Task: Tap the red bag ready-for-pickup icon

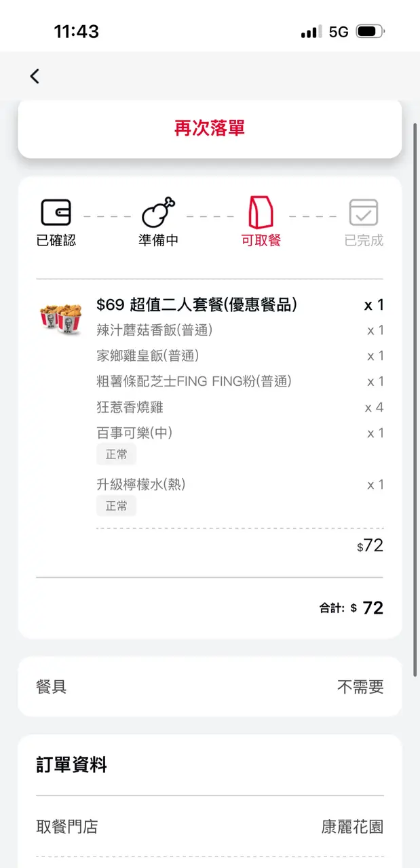Action: [261, 212]
